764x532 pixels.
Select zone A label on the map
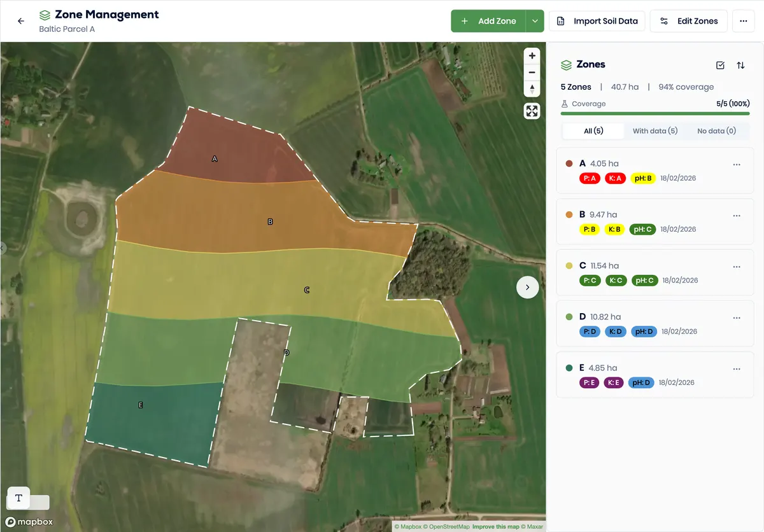[x=215, y=159]
